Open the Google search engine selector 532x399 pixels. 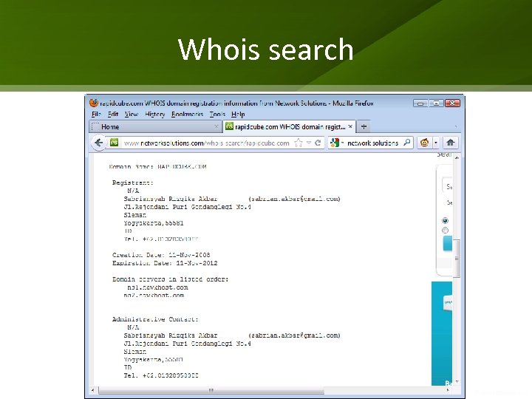[x=337, y=143]
